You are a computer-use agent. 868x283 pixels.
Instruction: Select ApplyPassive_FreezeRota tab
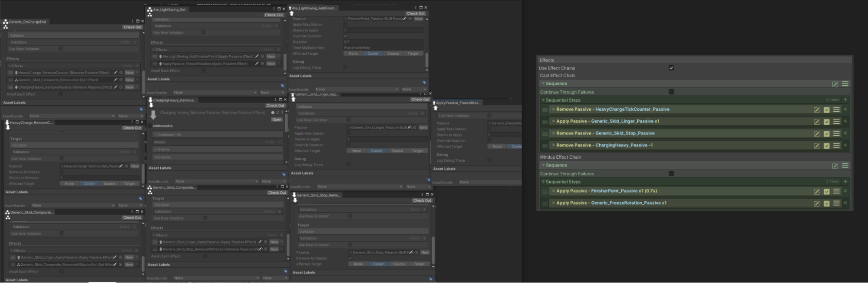(x=458, y=103)
